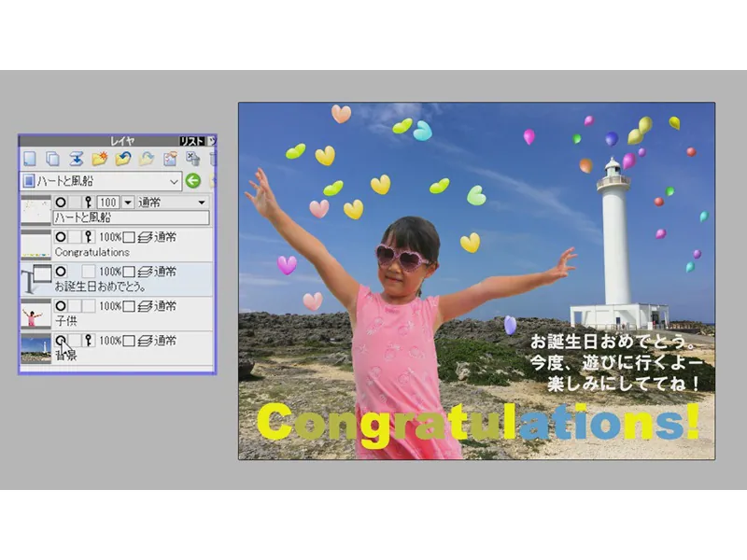The width and height of the screenshot is (747, 560).
Task: Click the merge layers down icon
Action: click(x=76, y=159)
